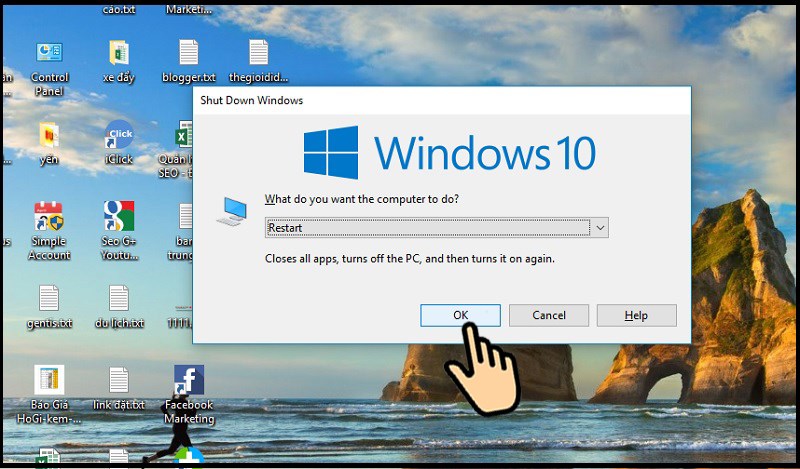Open the Báo Giá HoGi-kem spreadsheet icon
This screenshot has width=800, height=469.
point(49,380)
